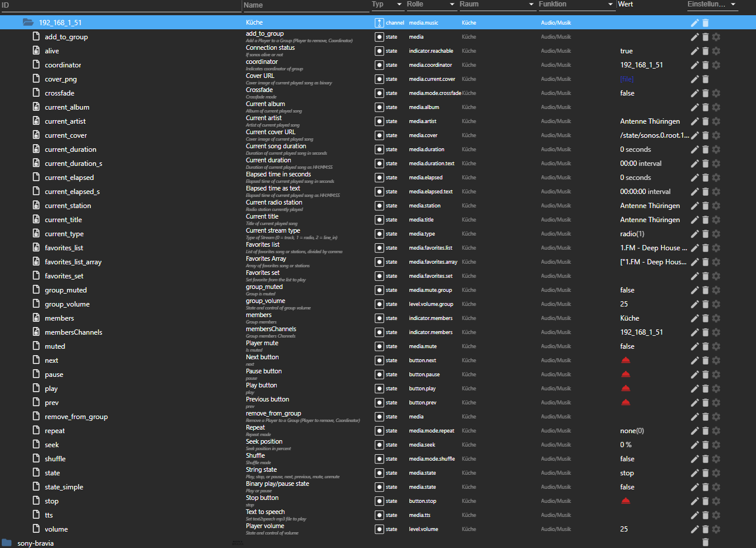
Task: Collapse the 192_168_1_51 folder
Action: (x=28, y=22)
